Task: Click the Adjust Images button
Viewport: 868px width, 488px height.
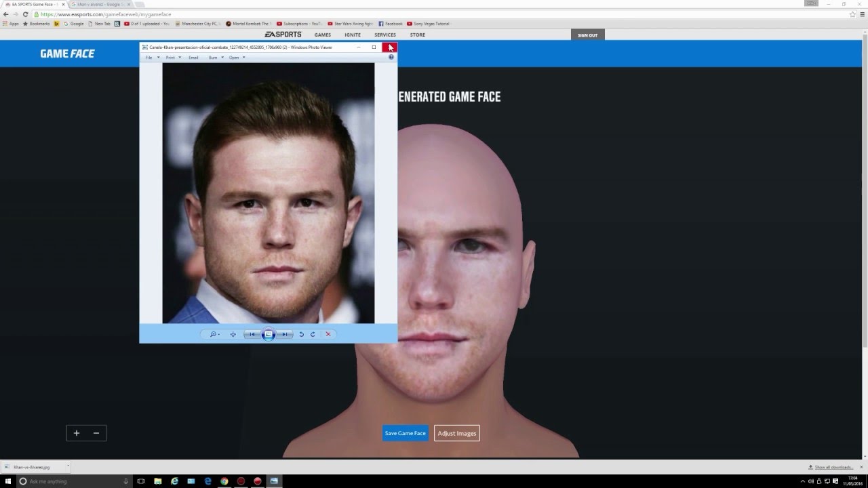Action: click(x=456, y=433)
